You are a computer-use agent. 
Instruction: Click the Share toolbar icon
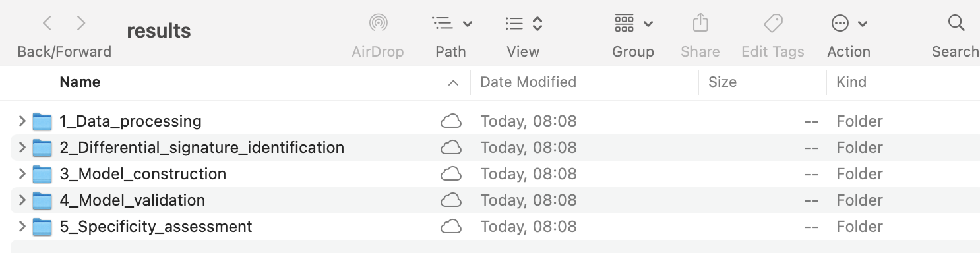(x=700, y=24)
